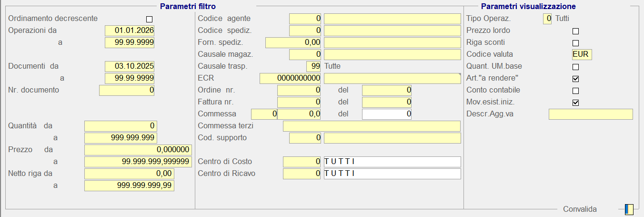Image resolution: width=644 pixels, height=217 pixels.
Task: Click the Quantità da field
Action: click(121, 126)
